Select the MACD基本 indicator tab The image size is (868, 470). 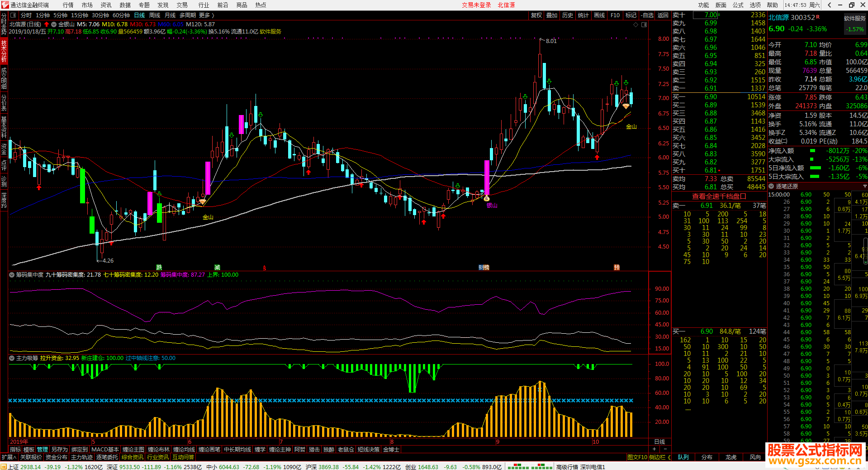click(105, 450)
